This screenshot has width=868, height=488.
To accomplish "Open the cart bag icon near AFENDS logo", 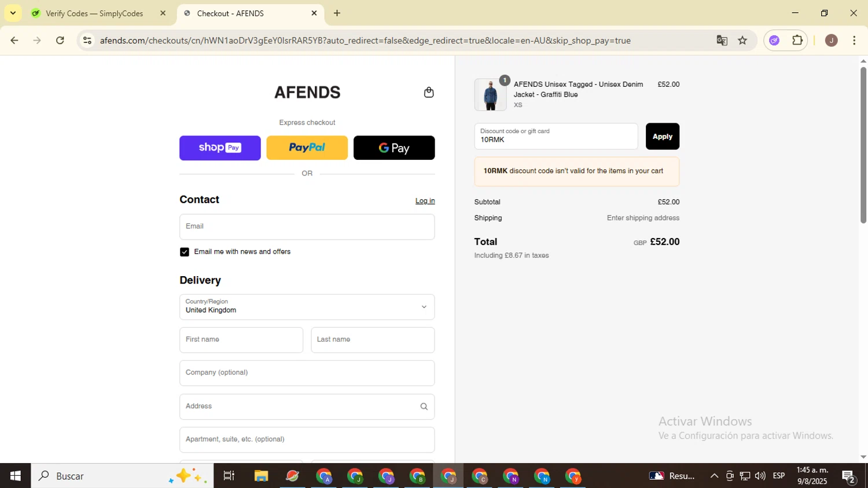I will coord(429,93).
